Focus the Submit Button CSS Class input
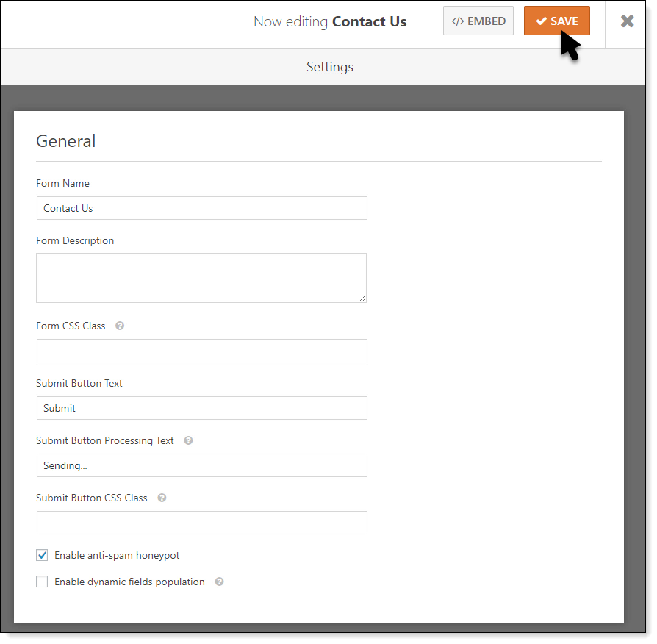Screen dimensions: 657x644 click(201, 523)
